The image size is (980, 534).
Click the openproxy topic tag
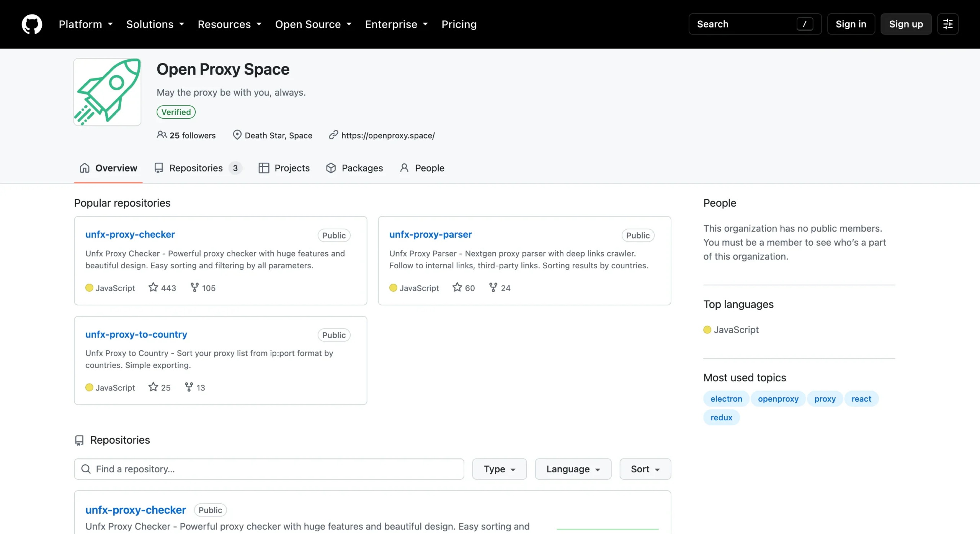pos(778,399)
